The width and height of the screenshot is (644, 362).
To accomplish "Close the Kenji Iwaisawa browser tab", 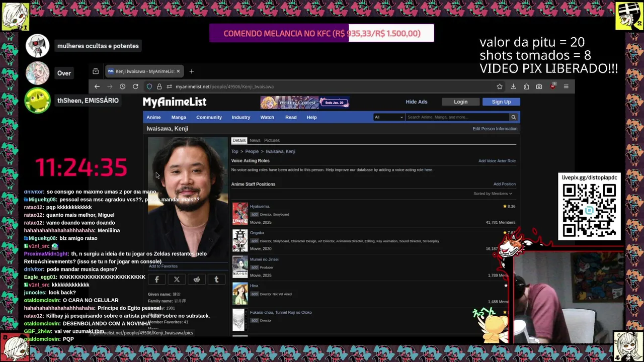I will click(x=178, y=71).
